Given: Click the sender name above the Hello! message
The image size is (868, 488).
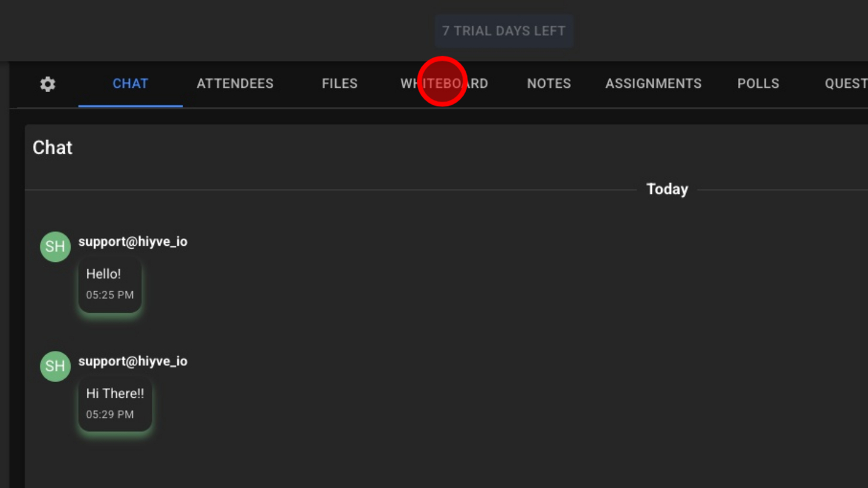Looking at the screenshot, I should (x=133, y=242).
